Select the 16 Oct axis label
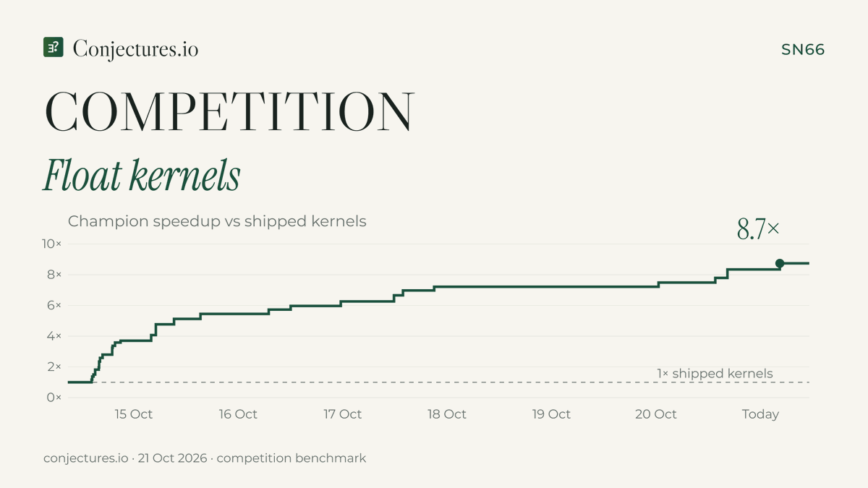Image resolution: width=868 pixels, height=488 pixels. [x=238, y=414]
